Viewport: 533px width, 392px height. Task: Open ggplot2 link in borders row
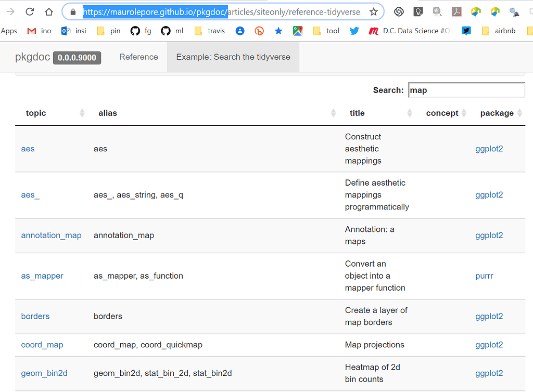pyautogui.click(x=489, y=316)
